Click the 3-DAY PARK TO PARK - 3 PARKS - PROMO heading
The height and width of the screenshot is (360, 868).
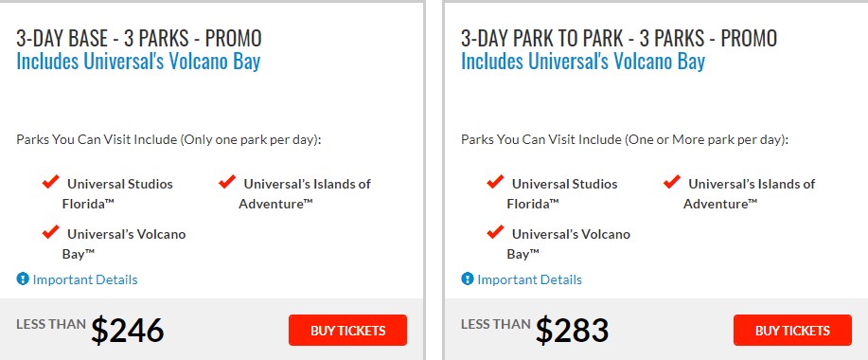click(x=619, y=38)
